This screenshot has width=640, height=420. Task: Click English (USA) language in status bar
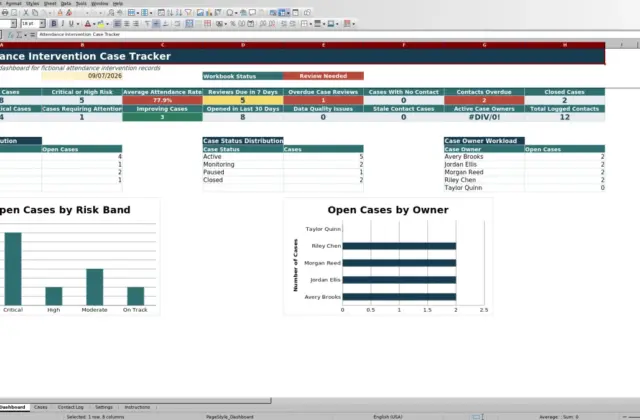[x=387, y=417]
